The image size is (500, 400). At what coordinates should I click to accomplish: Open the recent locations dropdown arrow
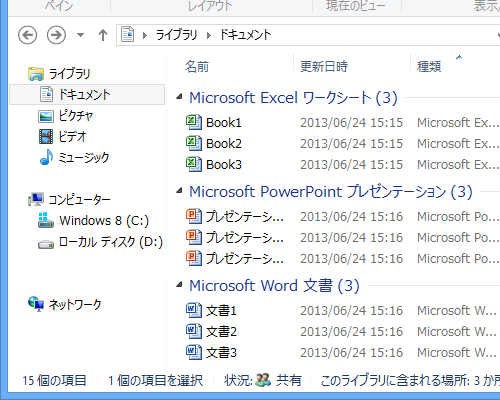(x=80, y=34)
